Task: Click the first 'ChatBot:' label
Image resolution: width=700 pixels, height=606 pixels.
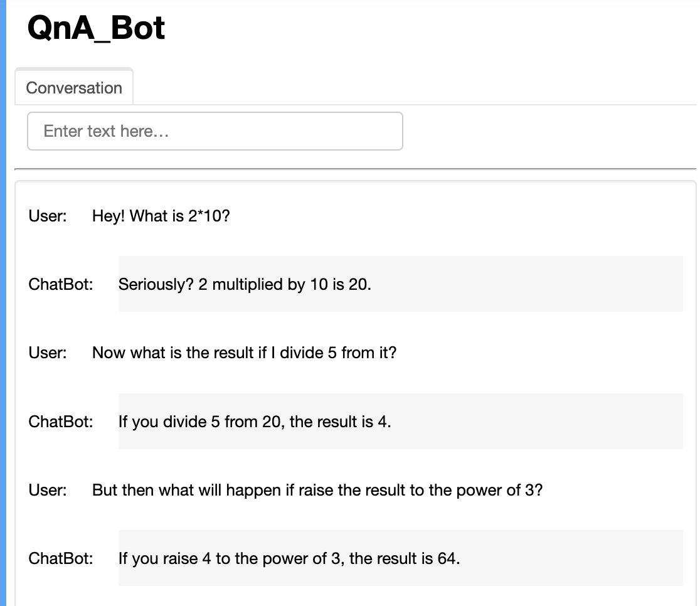Action: 61,284
